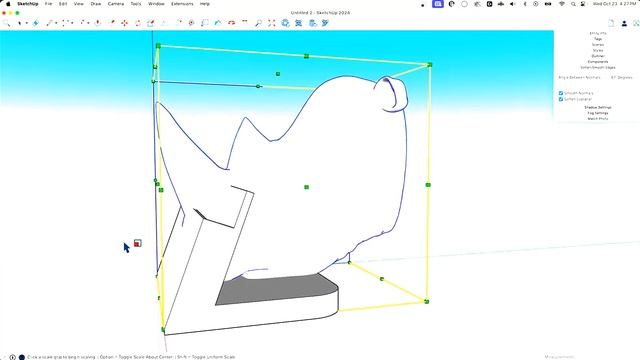Open the Arc tool dropdown arrow

[x=72, y=23]
